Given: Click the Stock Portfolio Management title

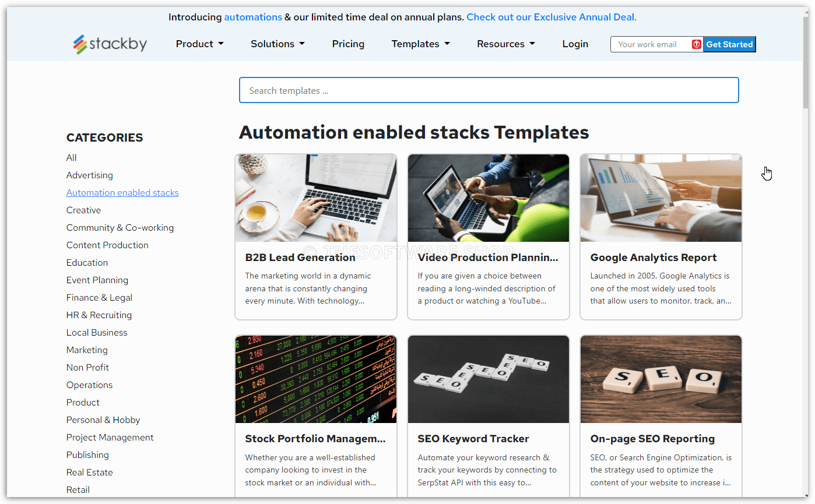Looking at the screenshot, I should 315,439.
